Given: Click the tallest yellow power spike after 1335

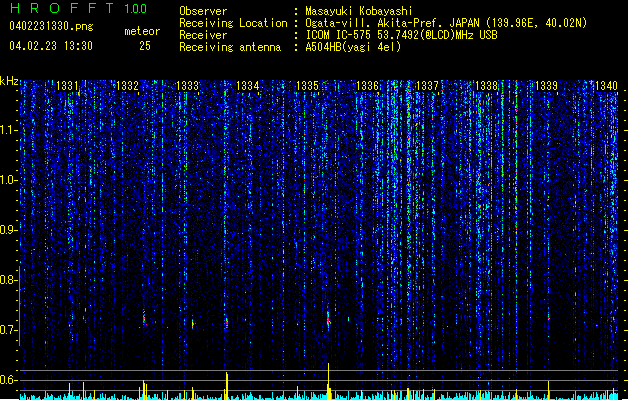Looking at the screenshot, I should [329, 381].
